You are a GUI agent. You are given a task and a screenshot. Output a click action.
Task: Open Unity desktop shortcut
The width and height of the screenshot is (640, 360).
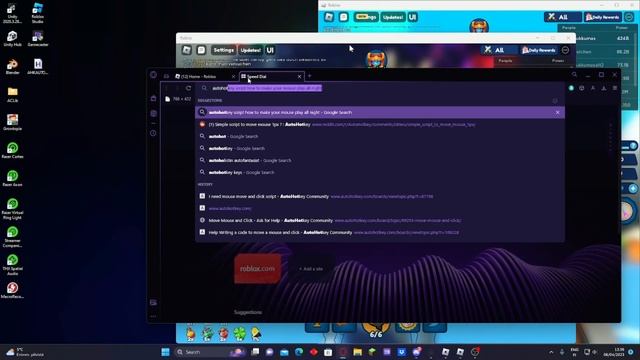point(12,13)
